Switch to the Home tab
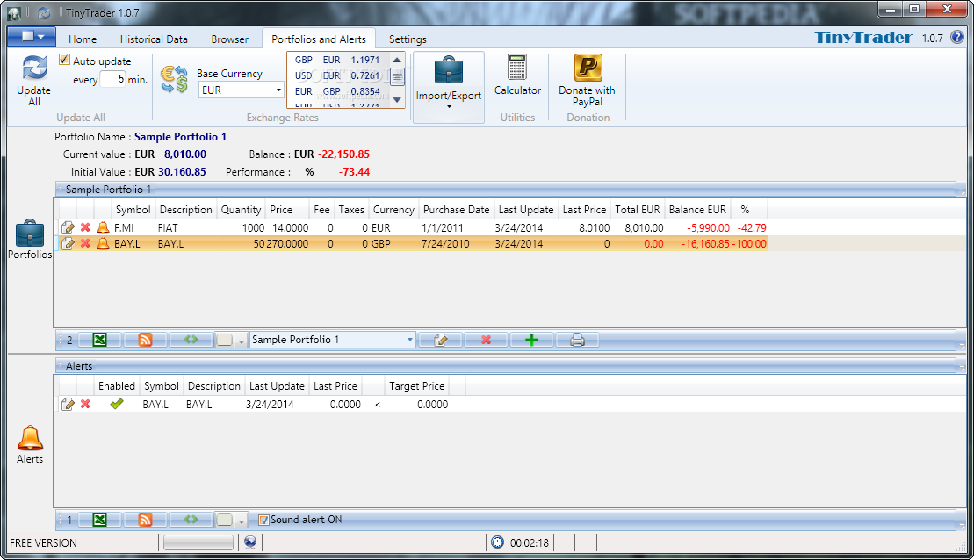This screenshot has width=974, height=560. point(83,39)
